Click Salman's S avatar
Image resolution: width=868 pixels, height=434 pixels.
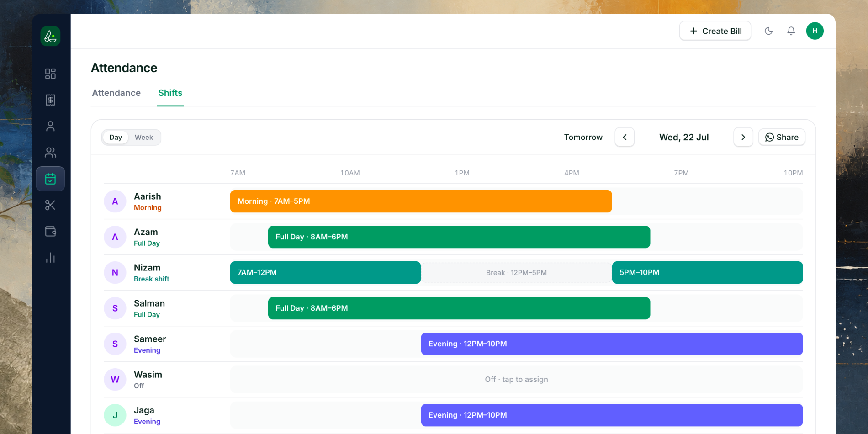(115, 308)
